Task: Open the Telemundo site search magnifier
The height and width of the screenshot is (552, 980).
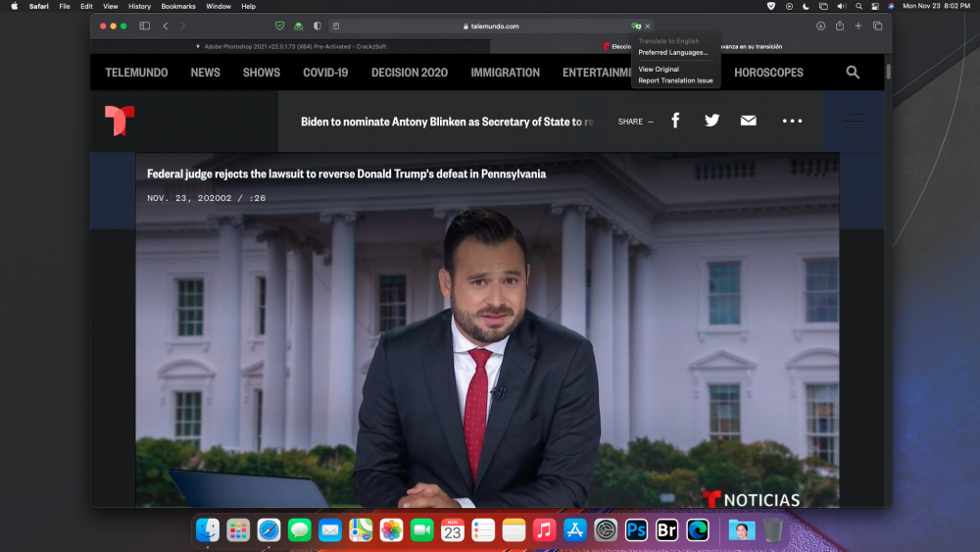Action: coord(854,73)
